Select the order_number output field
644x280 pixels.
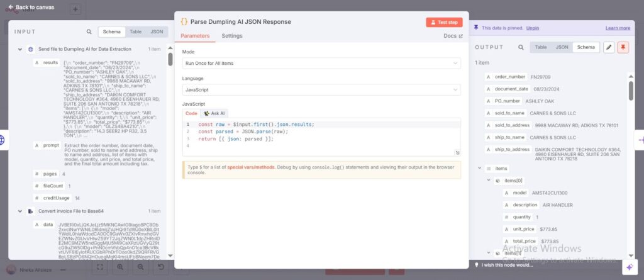(x=506, y=77)
